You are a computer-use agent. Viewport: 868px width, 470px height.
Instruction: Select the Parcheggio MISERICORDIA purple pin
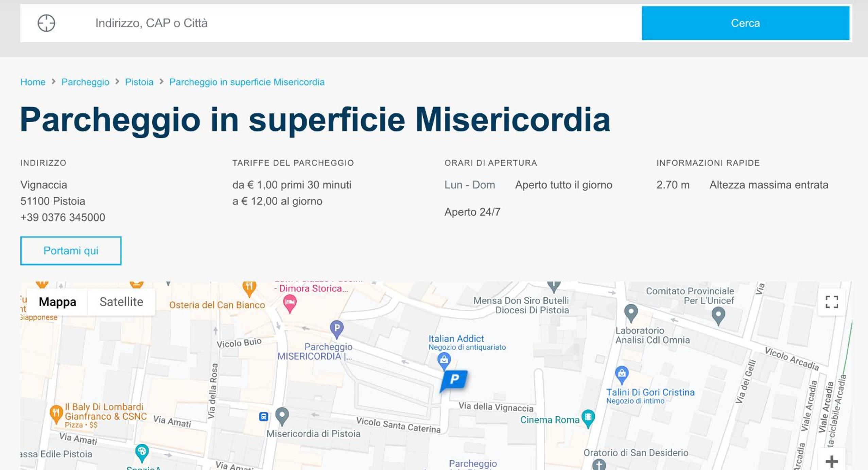(x=336, y=329)
